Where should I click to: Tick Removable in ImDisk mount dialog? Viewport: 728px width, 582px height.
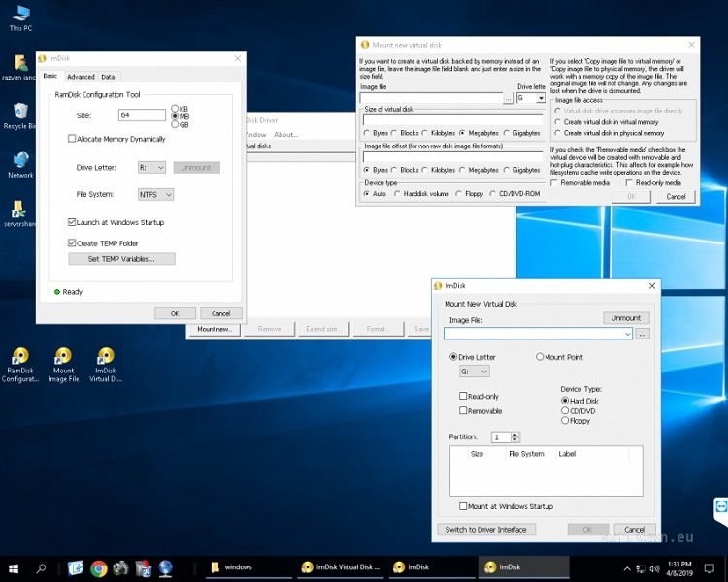[x=463, y=410]
